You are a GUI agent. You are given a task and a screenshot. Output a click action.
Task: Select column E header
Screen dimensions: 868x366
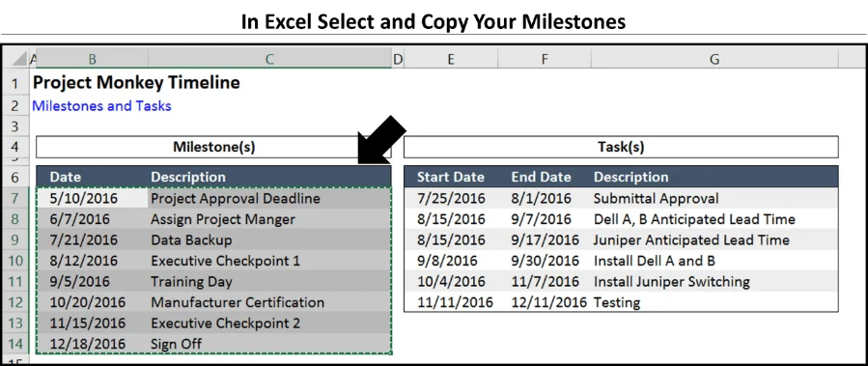click(451, 59)
